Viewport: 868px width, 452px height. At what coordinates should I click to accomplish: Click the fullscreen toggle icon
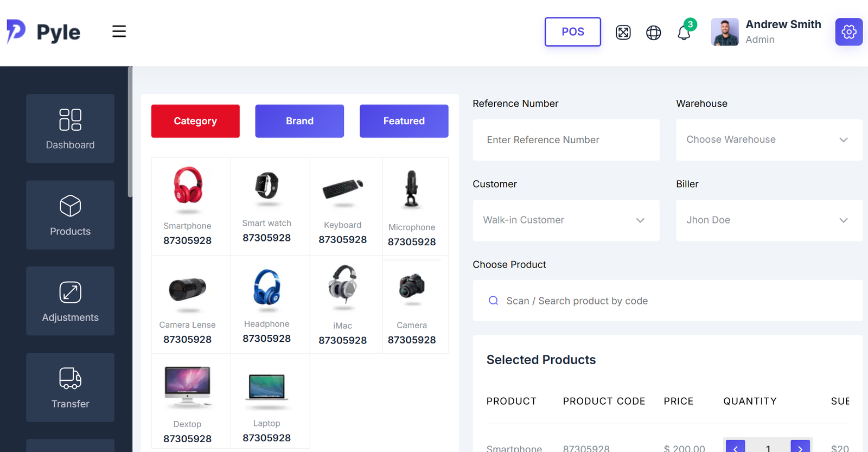(x=623, y=33)
